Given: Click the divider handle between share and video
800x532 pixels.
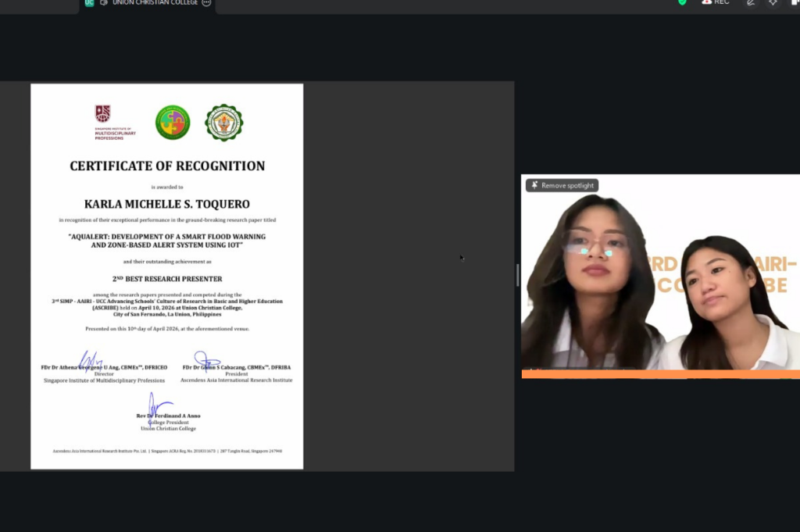Looking at the screenshot, I should click(516, 275).
